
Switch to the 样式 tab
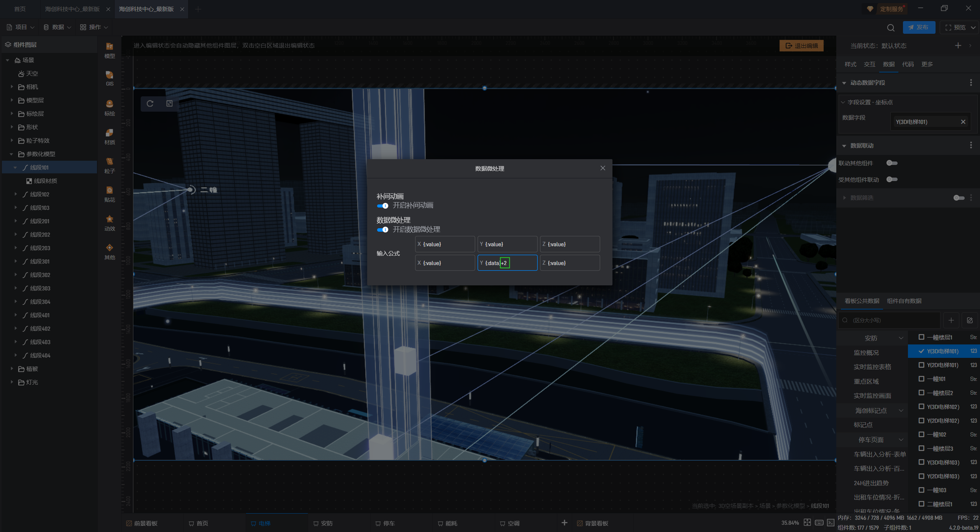[x=850, y=64]
